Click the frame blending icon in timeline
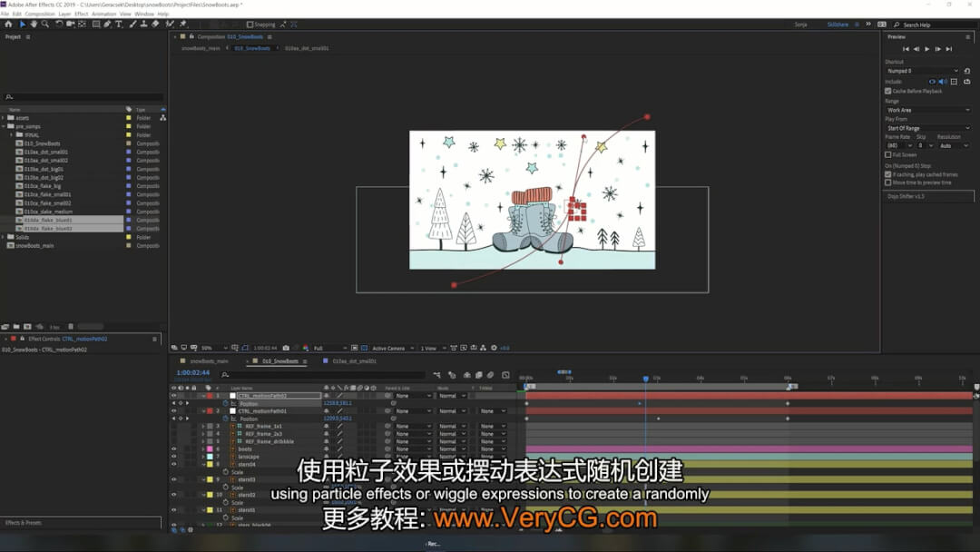The image size is (980, 552). (479, 375)
